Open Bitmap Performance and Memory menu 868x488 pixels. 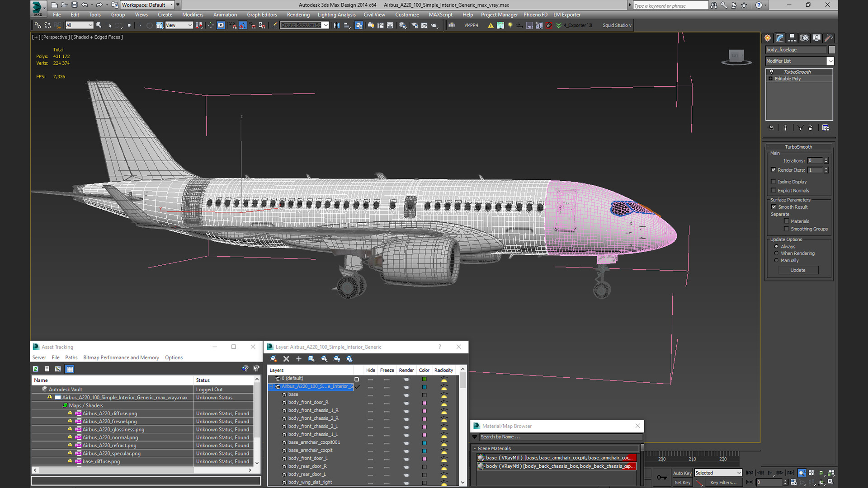coord(121,358)
